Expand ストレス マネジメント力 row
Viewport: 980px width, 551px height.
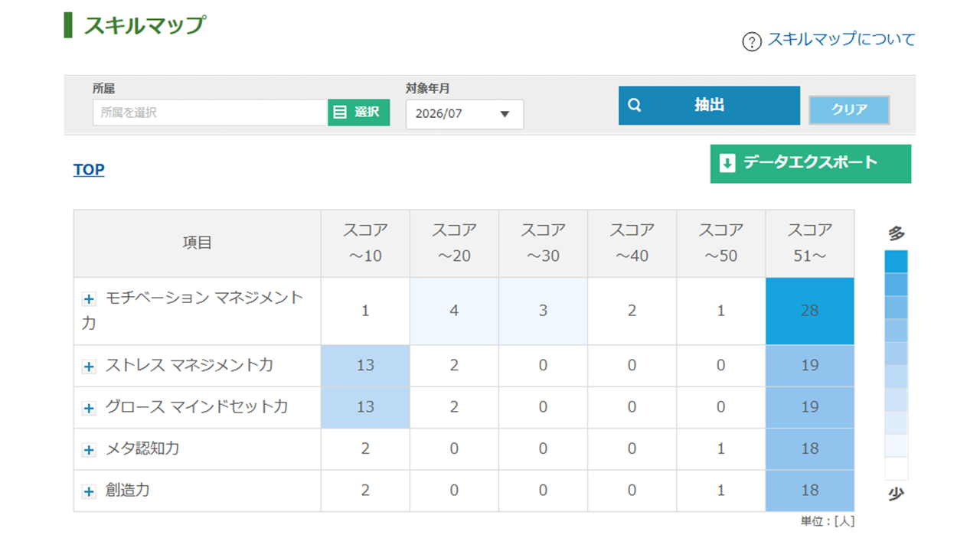(89, 367)
